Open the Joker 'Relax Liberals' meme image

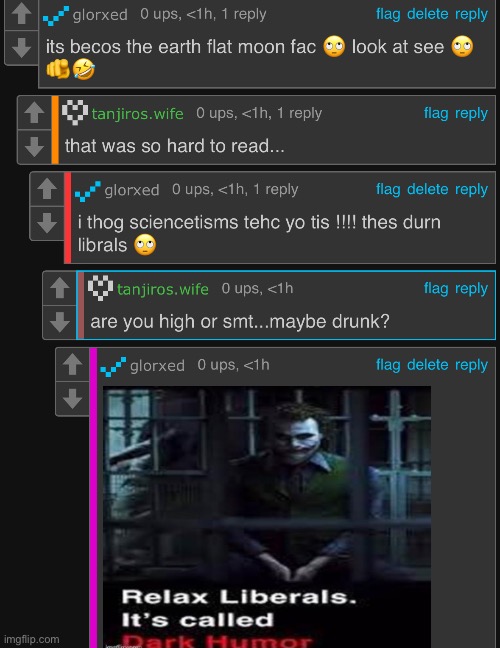click(x=267, y=517)
